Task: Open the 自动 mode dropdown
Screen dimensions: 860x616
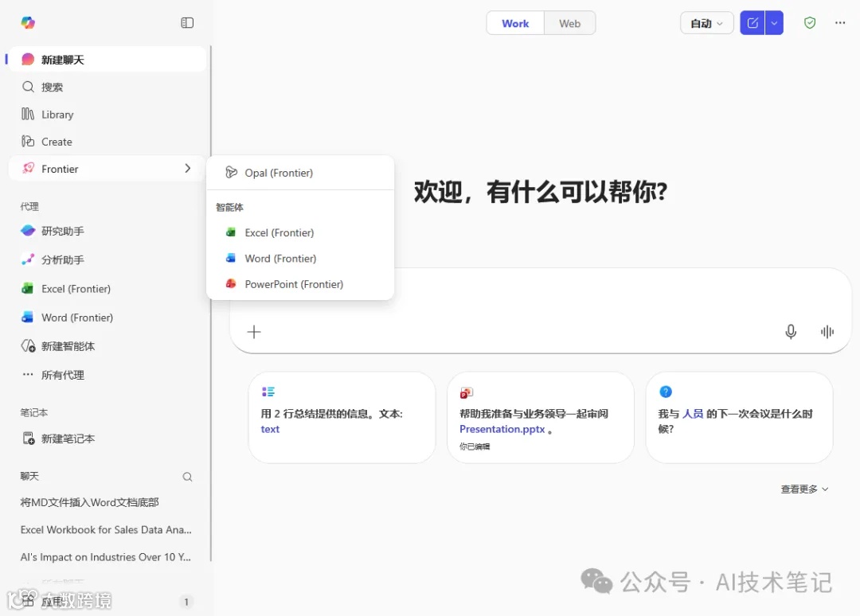Action: coord(706,23)
